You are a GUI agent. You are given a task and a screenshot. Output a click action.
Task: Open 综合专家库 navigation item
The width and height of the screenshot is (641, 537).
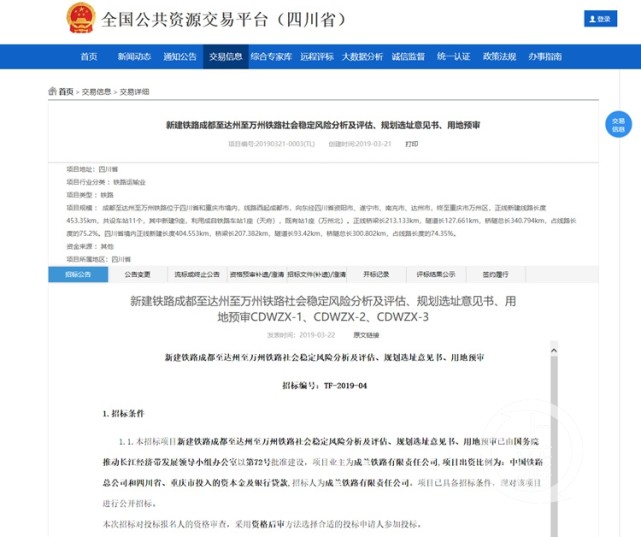tap(271, 56)
